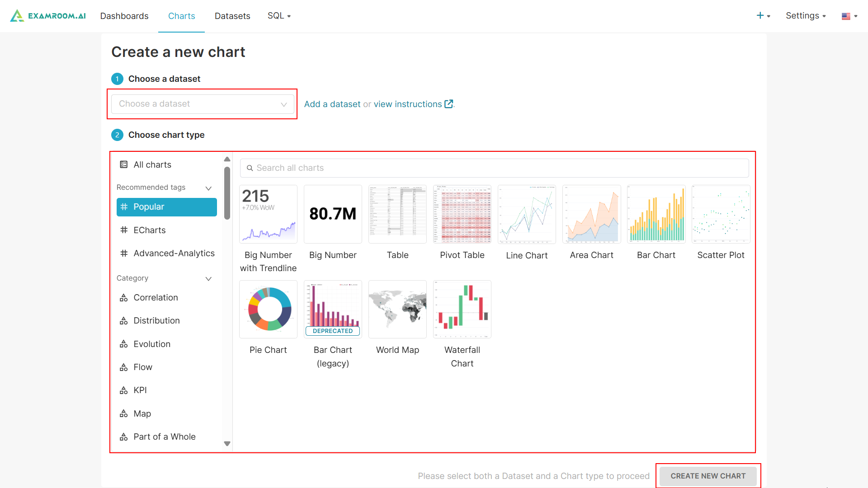Open the plus add-new menu
The image size is (868, 488).
(x=763, y=16)
